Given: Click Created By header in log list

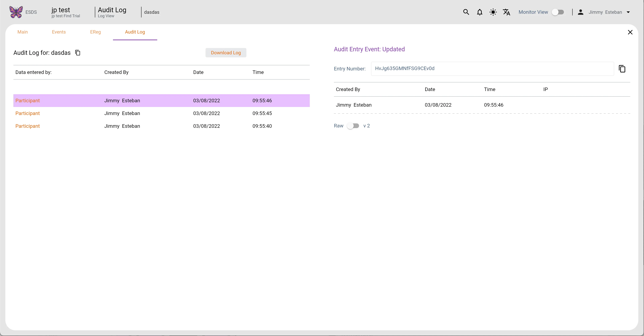Looking at the screenshot, I should click(x=116, y=72).
